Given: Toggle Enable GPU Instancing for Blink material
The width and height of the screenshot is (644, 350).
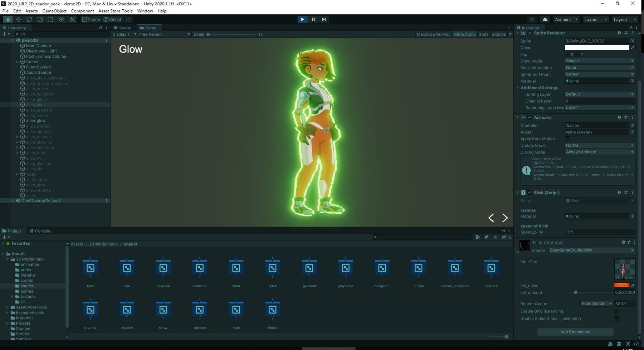Looking at the screenshot, I should (x=616, y=311).
